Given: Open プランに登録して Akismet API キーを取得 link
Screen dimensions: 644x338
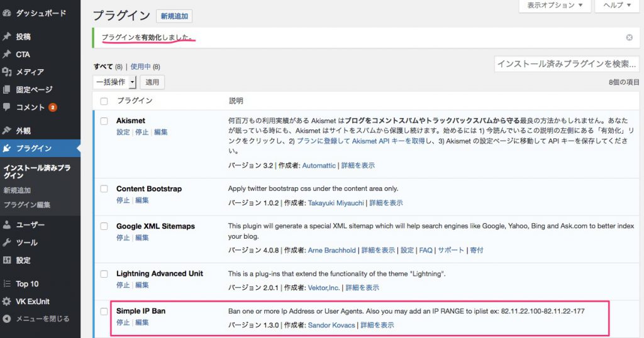Looking at the screenshot, I should coord(360,141).
